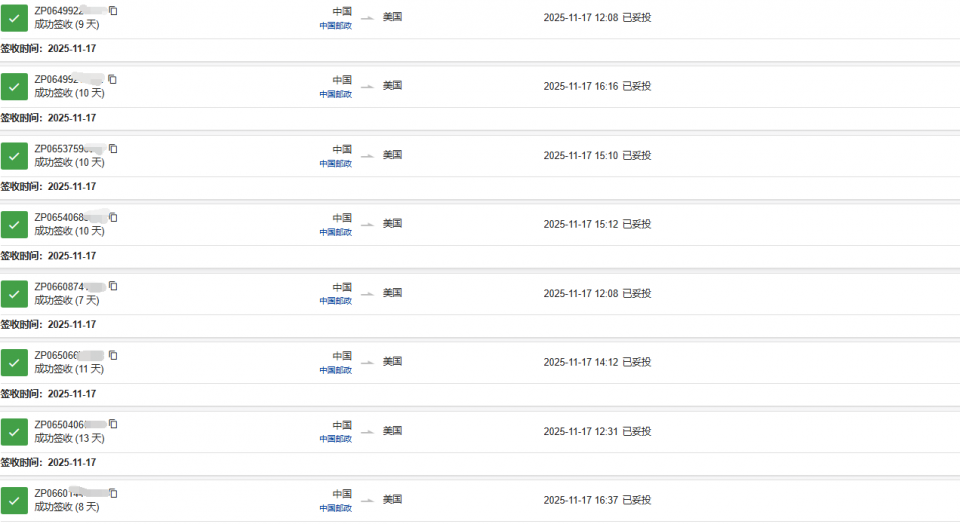Click green check icon of the 8-day parcel
Screen dimensions: 960x524
14,501
